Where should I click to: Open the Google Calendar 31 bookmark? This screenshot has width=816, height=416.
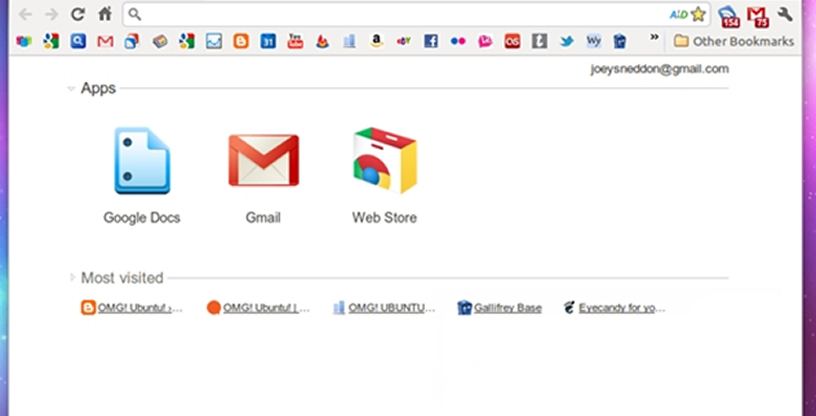pyautogui.click(x=268, y=41)
